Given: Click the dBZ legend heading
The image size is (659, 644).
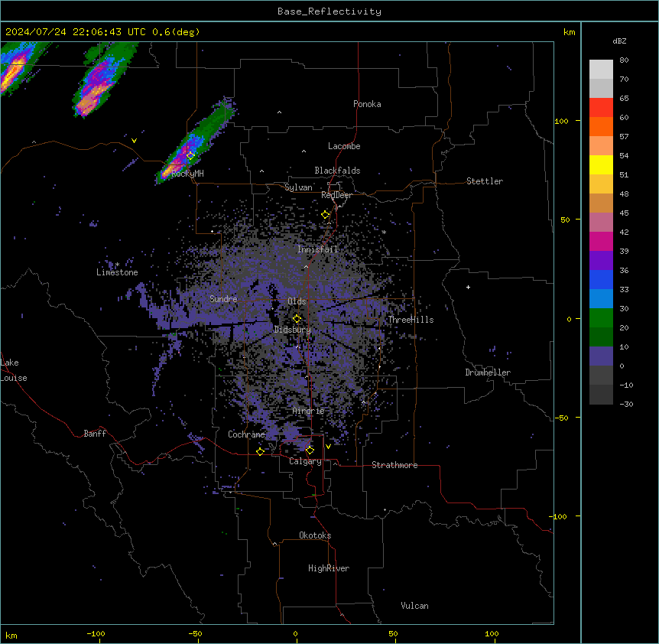Looking at the screenshot, I should 619,41.
